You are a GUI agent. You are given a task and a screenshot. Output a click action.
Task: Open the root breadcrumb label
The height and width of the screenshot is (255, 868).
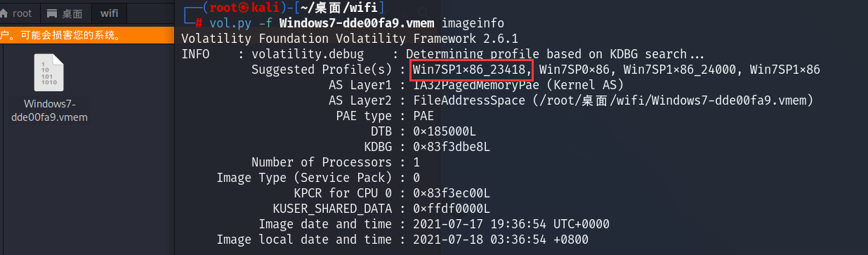pyautogui.click(x=22, y=13)
